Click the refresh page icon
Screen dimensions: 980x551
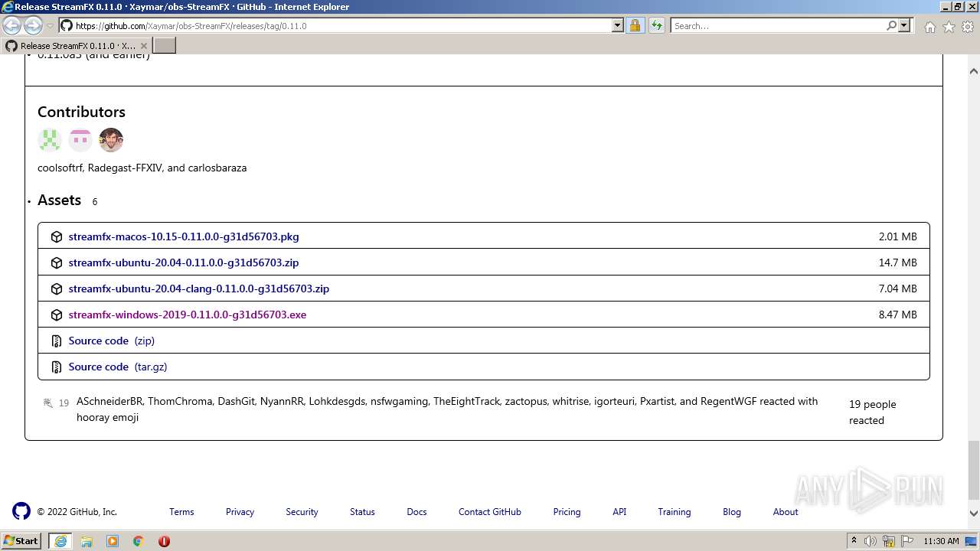tap(657, 25)
